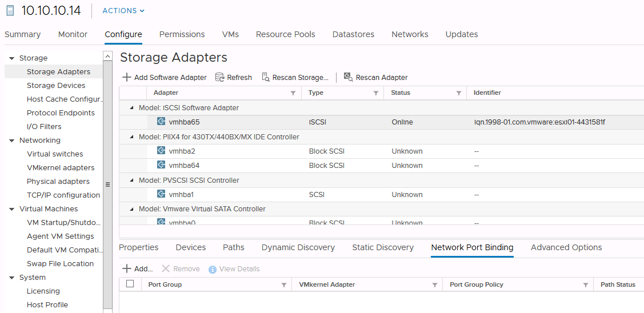This screenshot has height=313, width=644.
Task: Sort by the Identifier column header
Action: tap(487, 93)
